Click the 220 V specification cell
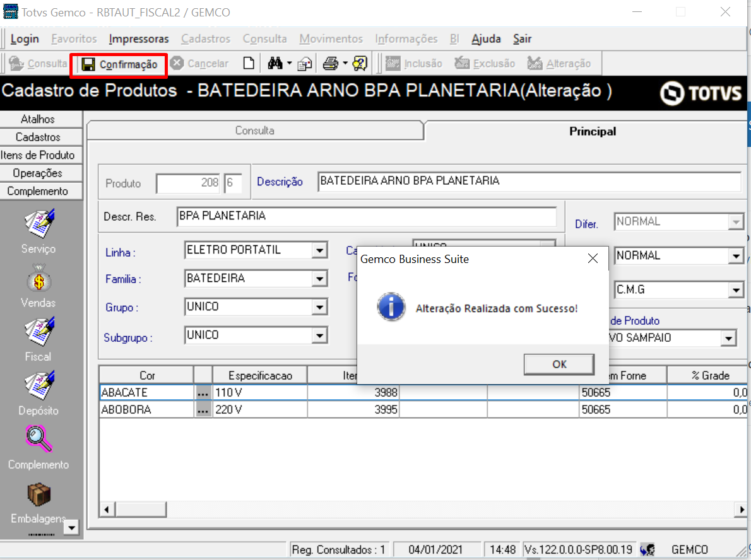751x560 pixels. pyautogui.click(x=259, y=410)
